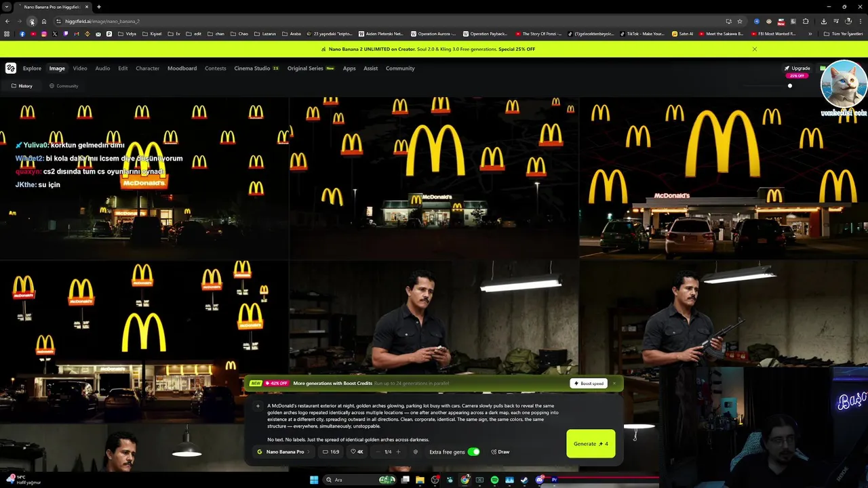
Task: Expand the bookmarks overflow chevron
Action: pyautogui.click(x=810, y=34)
